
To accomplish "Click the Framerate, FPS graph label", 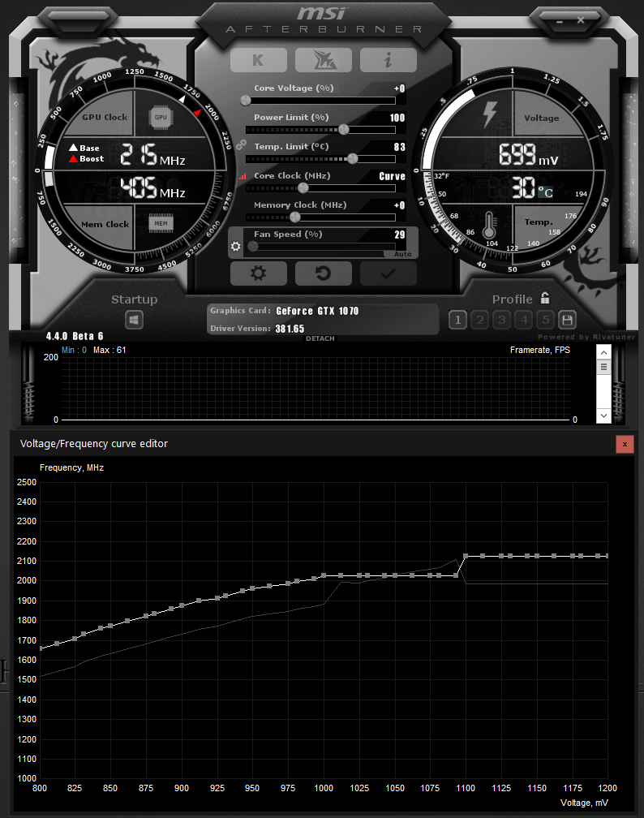I will pos(539,350).
